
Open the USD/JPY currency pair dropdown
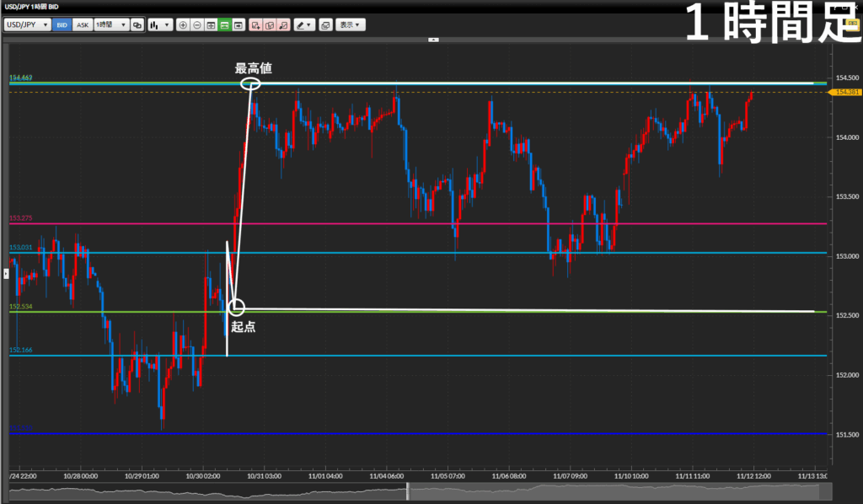[x=27, y=25]
